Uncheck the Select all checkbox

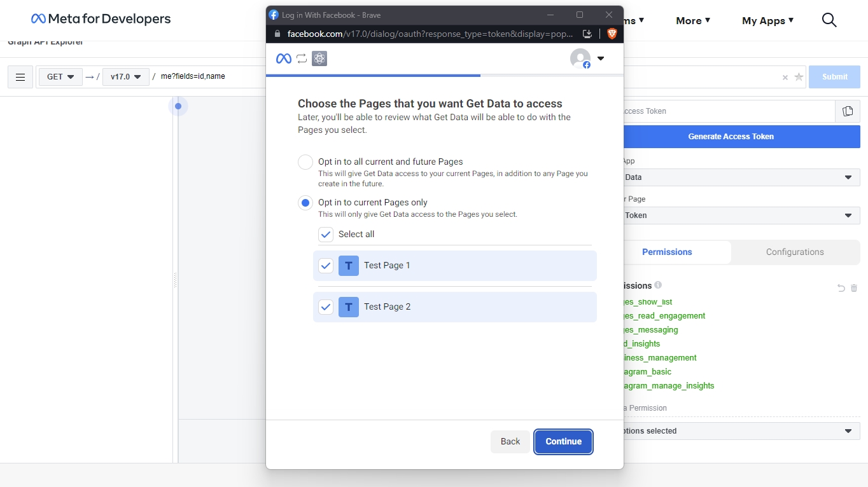[326, 235]
